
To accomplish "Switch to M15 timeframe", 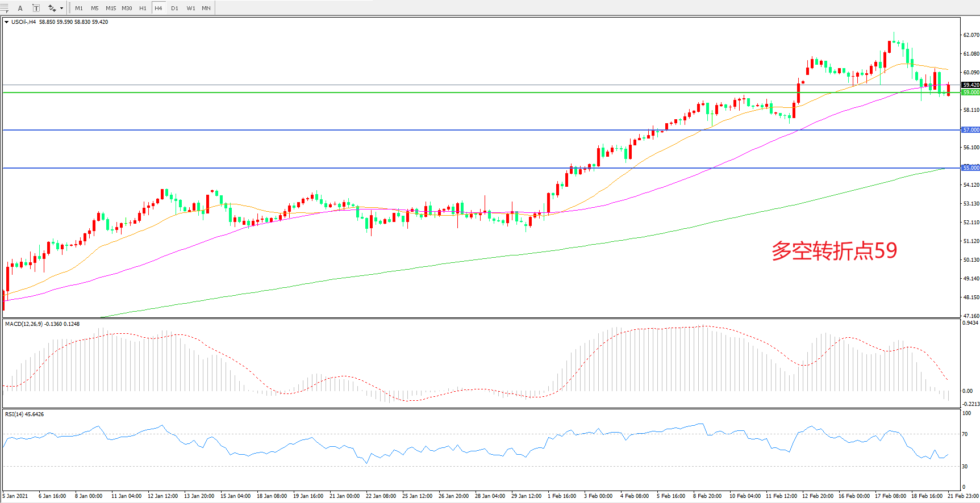I will [111, 8].
